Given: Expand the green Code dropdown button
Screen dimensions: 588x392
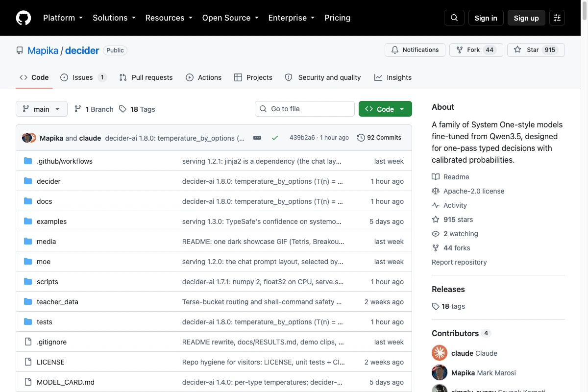Looking at the screenshot, I should (385, 109).
